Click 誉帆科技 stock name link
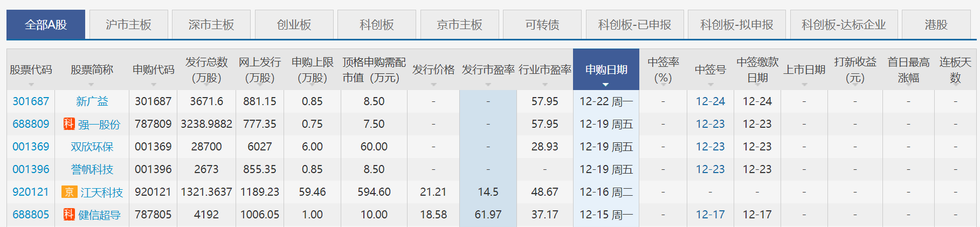 click(92, 169)
